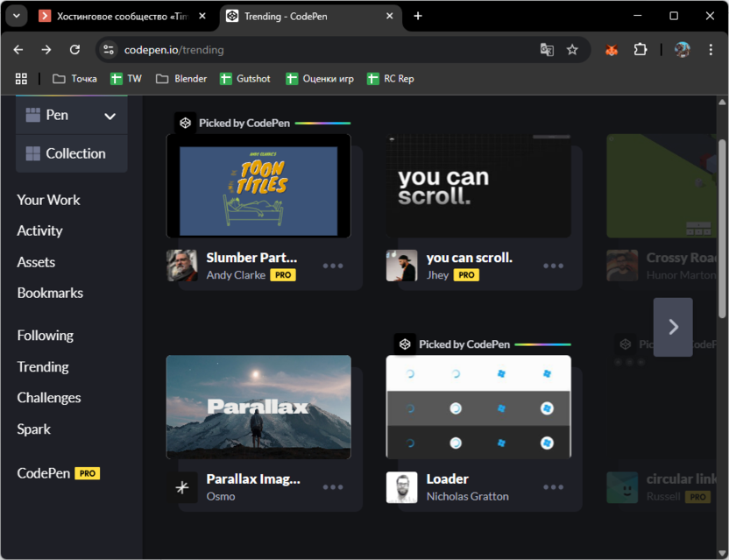Open more options for Loader pen
Viewport: 729px width, 560px height.
click(553, 487)
